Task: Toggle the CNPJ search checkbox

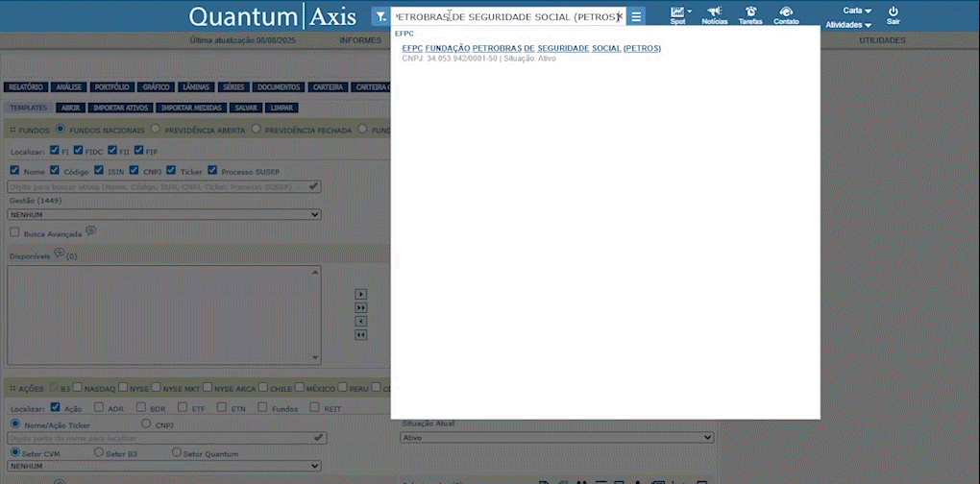Action: (x=134, y=170)
